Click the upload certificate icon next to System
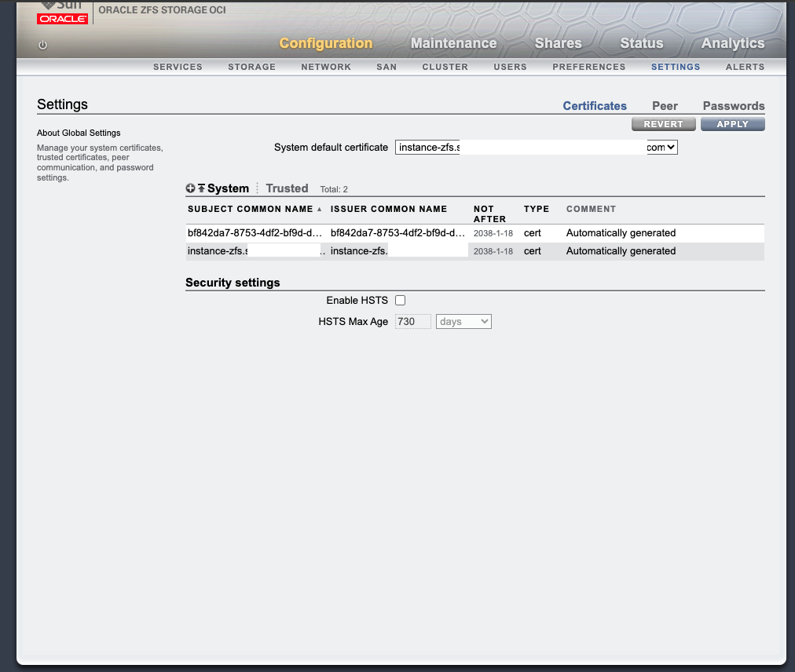Image resolution: width=795 pixels, height=672 pixels. [200, 188]
